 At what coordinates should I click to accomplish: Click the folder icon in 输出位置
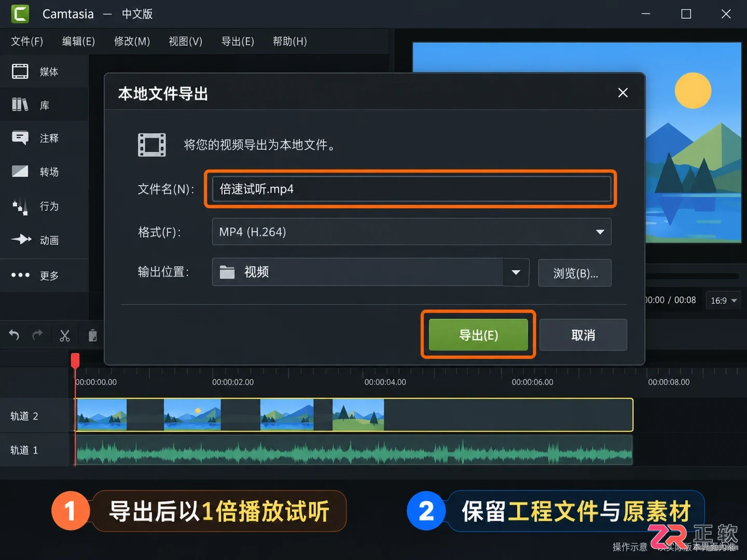pyautogui.click(x=227, y=272)
